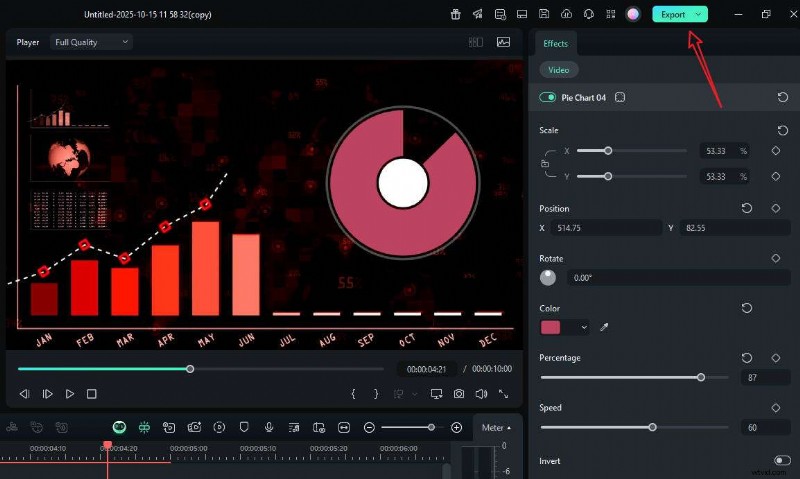This screenshot has width=800, height=479.
Task: Click the player volume speaker icon
Action: [481, 394]
